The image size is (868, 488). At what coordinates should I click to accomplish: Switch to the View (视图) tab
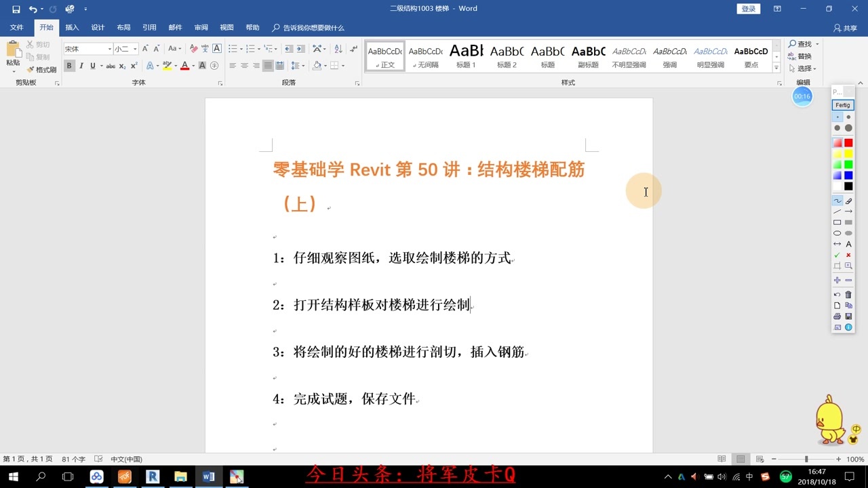(x=226, y=28)
